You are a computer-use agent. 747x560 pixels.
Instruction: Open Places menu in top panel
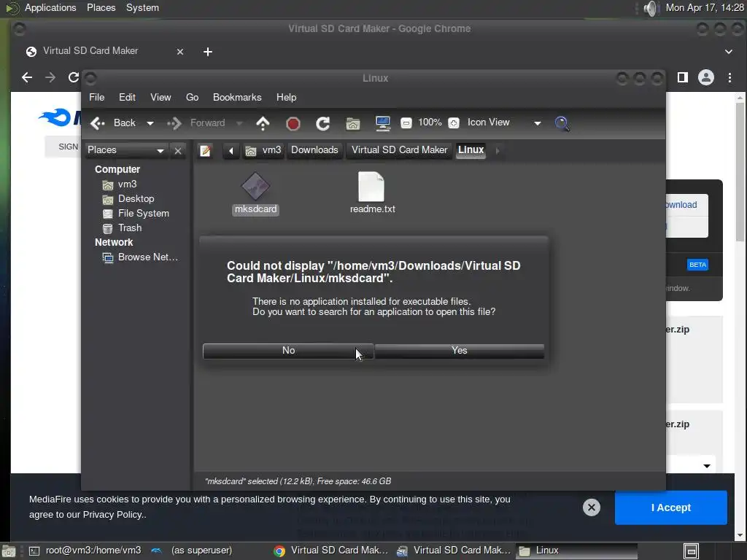coord(101,7)
